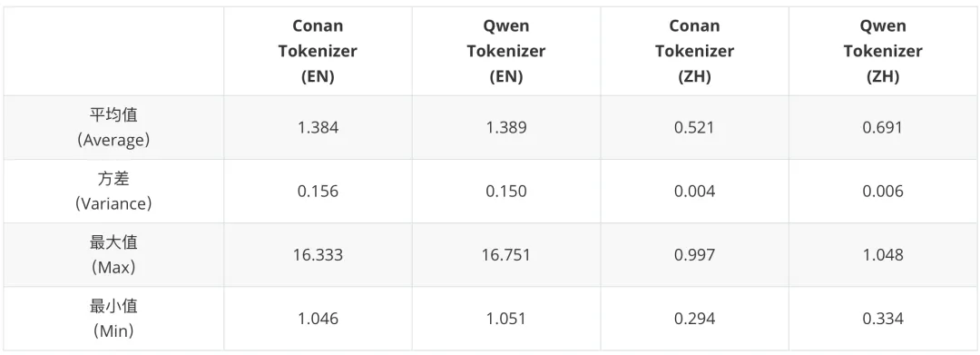Click the average value 1.384 cell

tap(318, 127)
